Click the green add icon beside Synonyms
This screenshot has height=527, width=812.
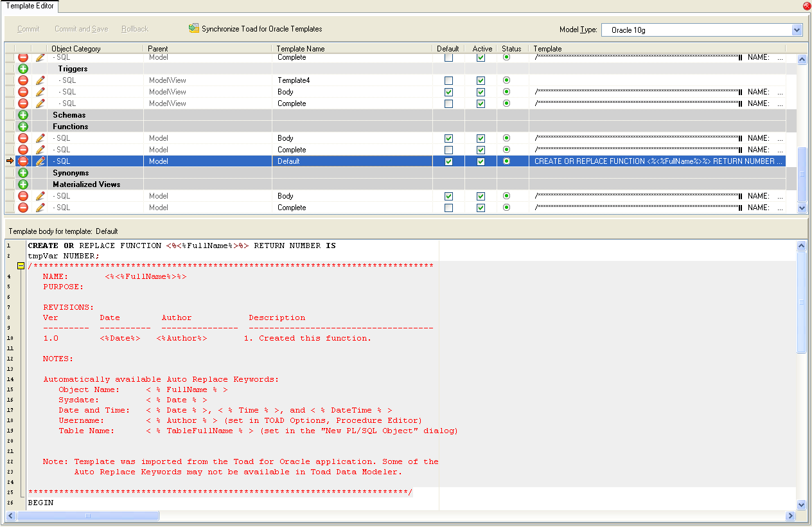(23, 173)
